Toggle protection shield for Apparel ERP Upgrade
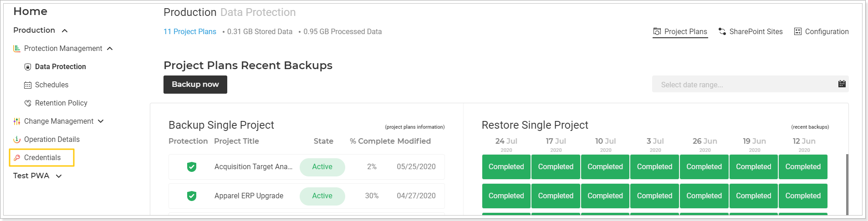 point(192,196)
